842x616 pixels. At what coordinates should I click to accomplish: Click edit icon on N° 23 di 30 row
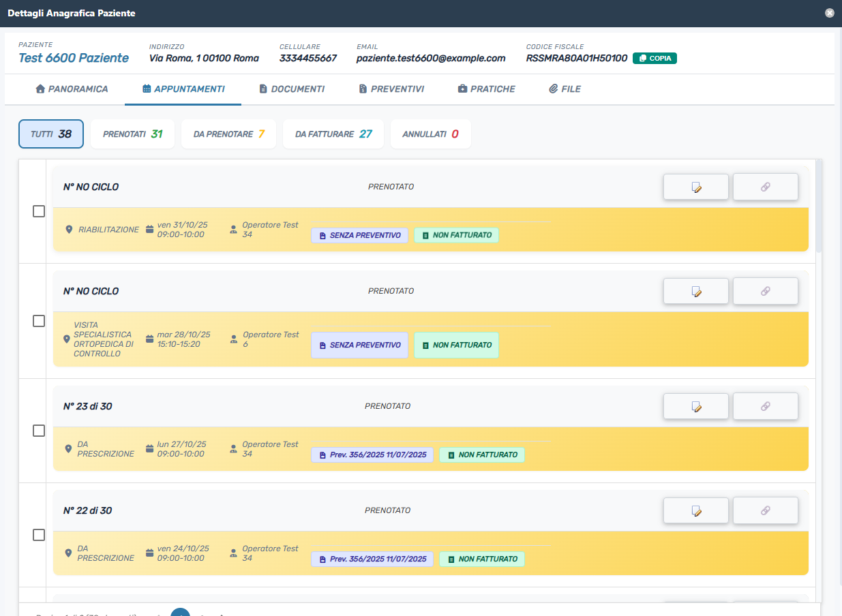695,406
